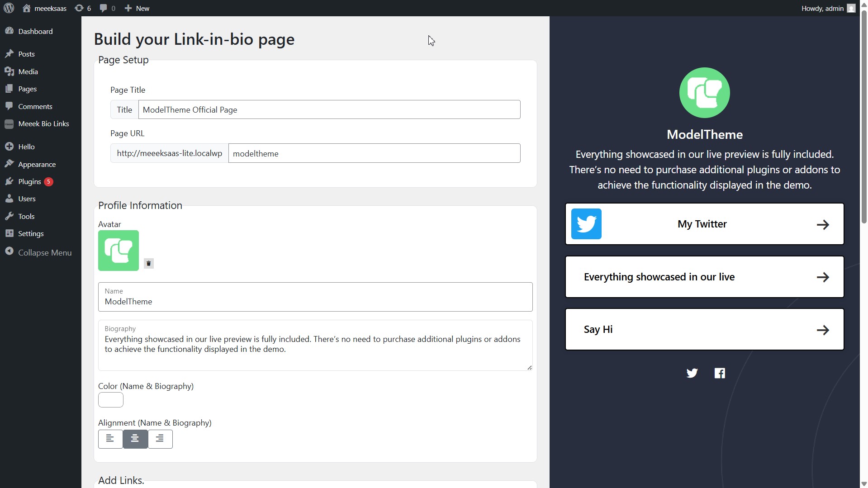
Task: Open the Howdy, admin account menu
Action: (x=828, y=8)
